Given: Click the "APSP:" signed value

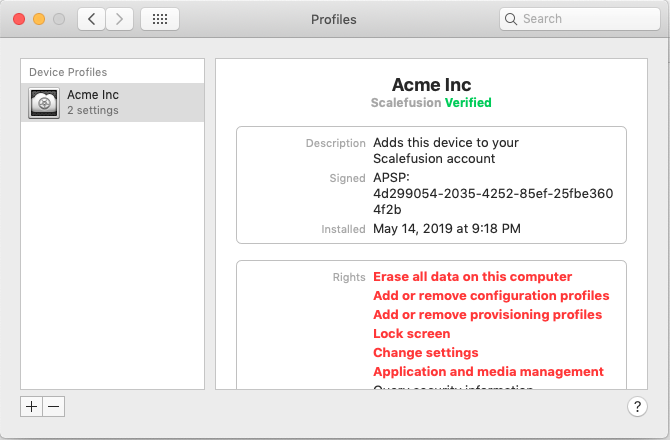Looking at the screenshot, I should tap(391, 177).
